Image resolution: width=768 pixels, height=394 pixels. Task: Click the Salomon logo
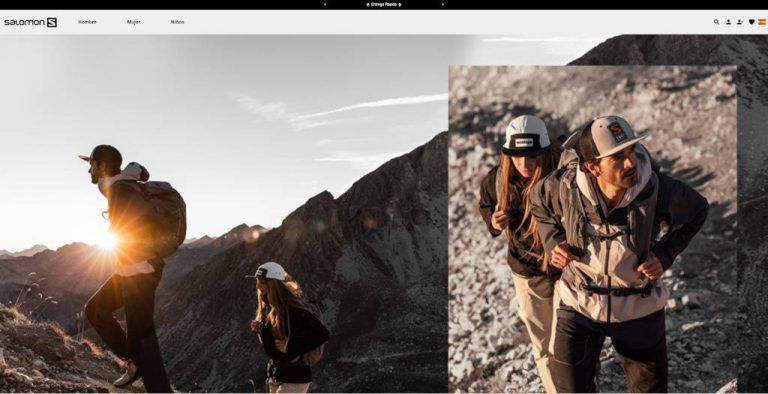(x=30, y=22)
